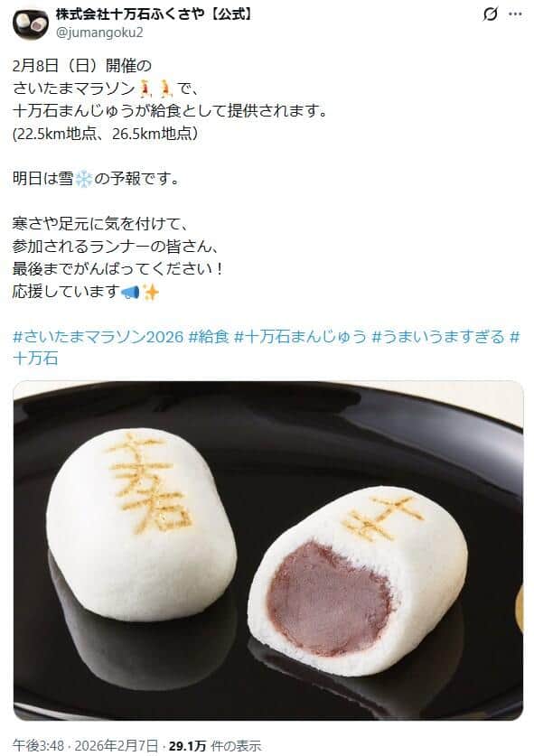Image resolution: width=534 pixels, height=756 pixels.
Task: Click the post timestamp 午後3:48
Action: [x=38, y=746]
